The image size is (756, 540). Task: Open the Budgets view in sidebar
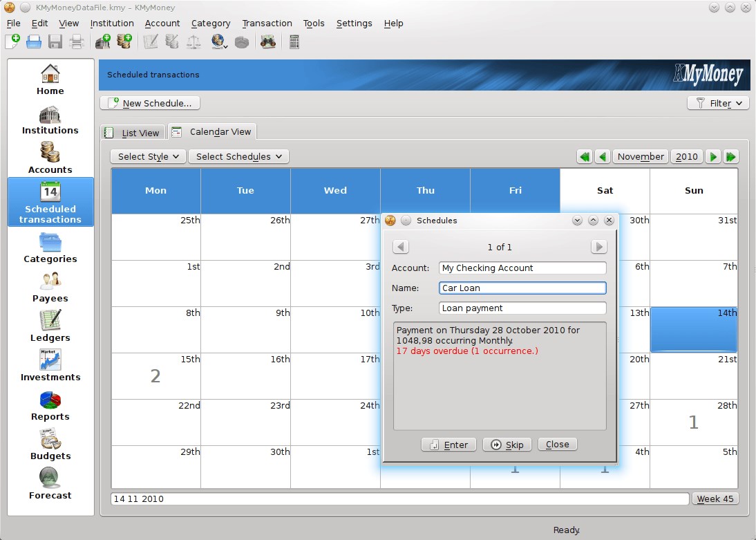click(50, 445)
